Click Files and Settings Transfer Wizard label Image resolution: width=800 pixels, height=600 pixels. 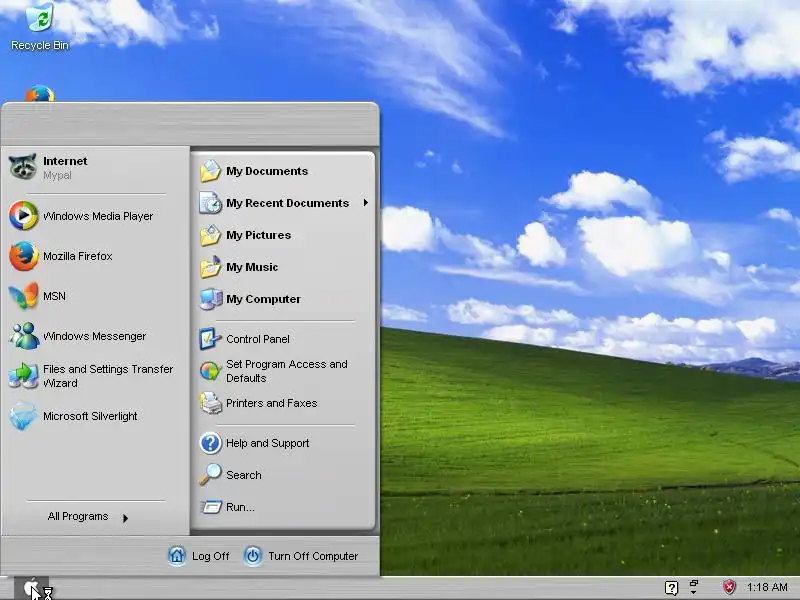108,376
